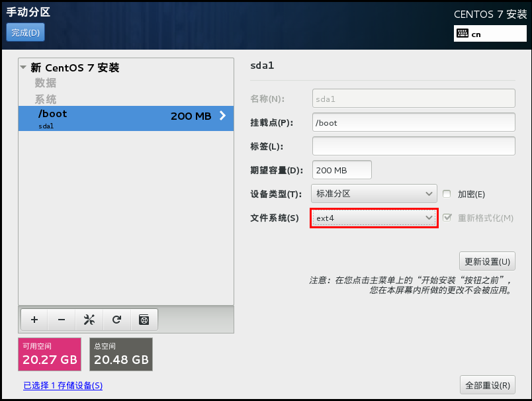Click the cn keyboard layout indicator
This screenshot has height=401, width=532.
490,34
